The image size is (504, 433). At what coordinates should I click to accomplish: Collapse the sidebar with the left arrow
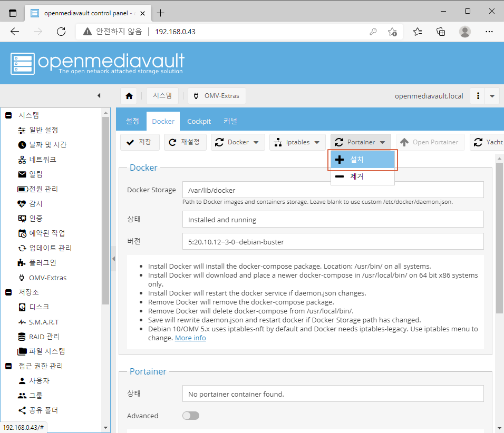coord(99,95)
